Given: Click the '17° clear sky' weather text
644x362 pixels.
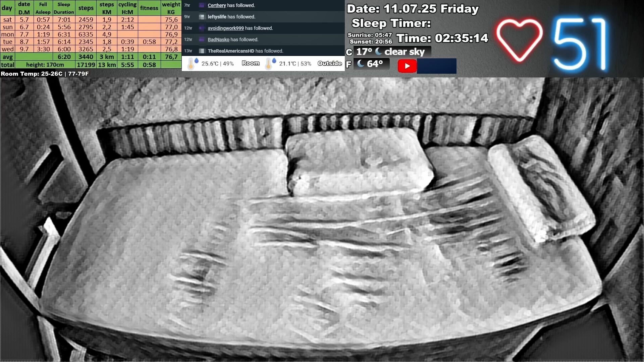Looking at the screenshot, I should [x=390, y=52].
